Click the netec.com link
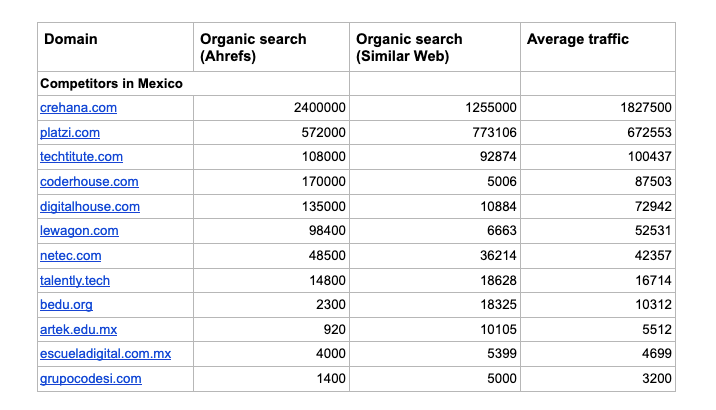This screenshot has width=716, height=410. [70, 256]
